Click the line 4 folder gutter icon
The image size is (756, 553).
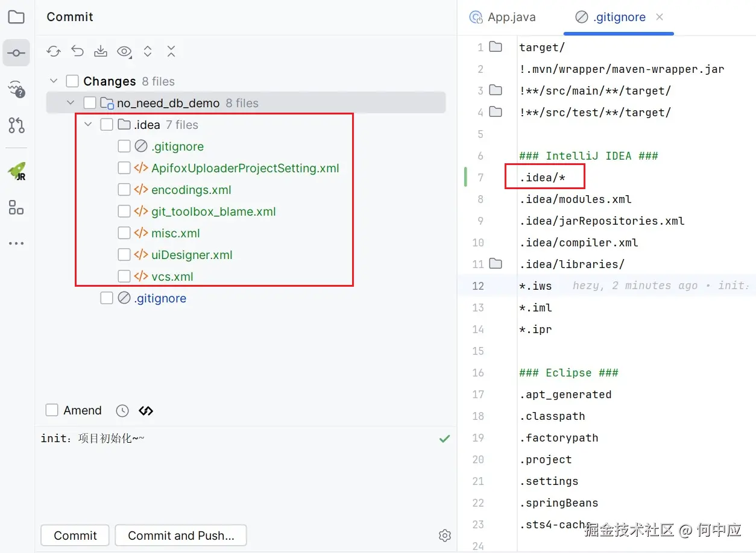point(496,112)
